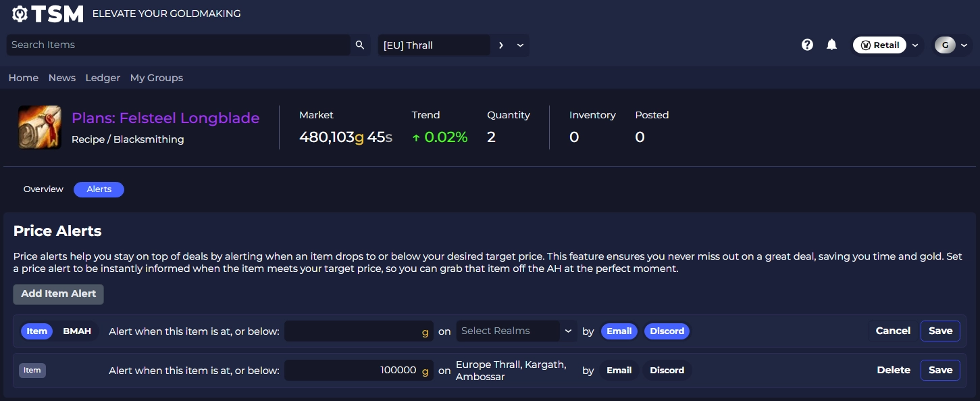The height and width of the screenshot is (401, 980).
Task: Expand the account menu chevron
Action: click(x=964, y=45)
